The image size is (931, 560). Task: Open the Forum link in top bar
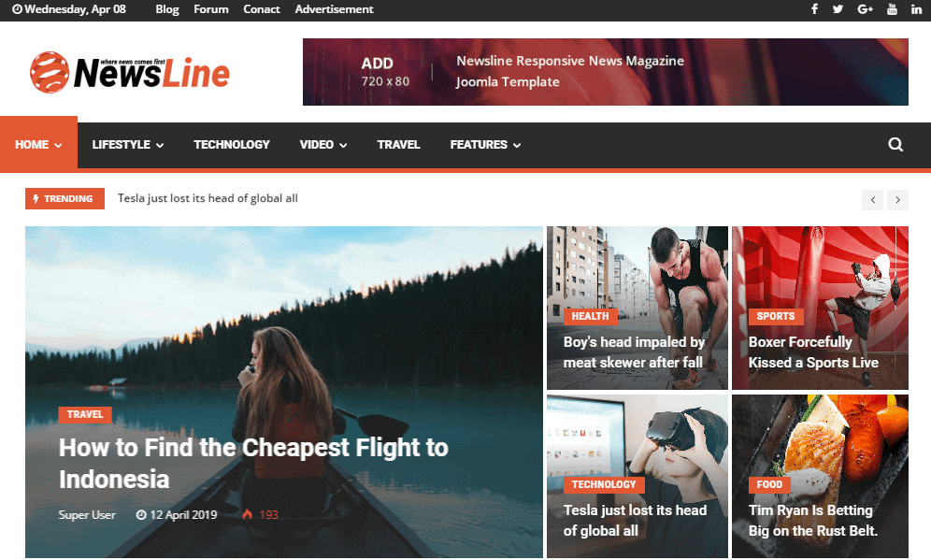[210, 9]
